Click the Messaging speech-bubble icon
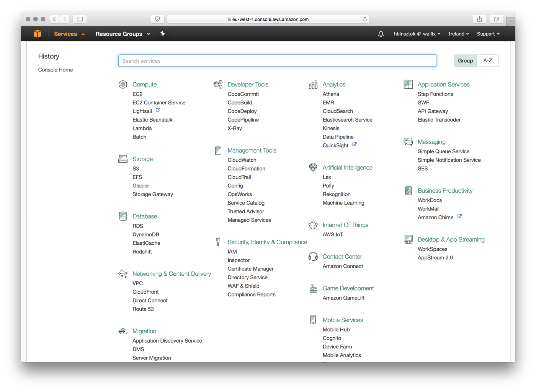The width and height of the screenshot is (536, 392). coord(408,141)
